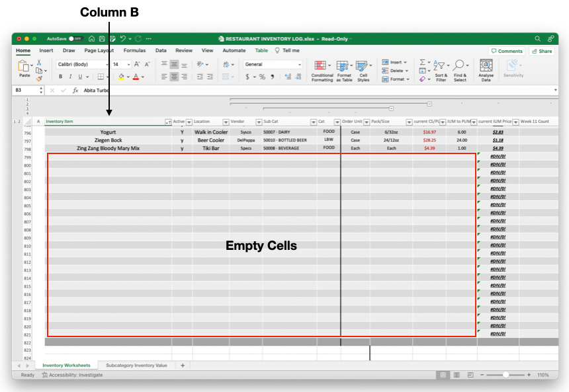The height and width of the screenshot is (392, 569).
Task: Click the Analyse Data icon
Action: click(x=486, y=66)
